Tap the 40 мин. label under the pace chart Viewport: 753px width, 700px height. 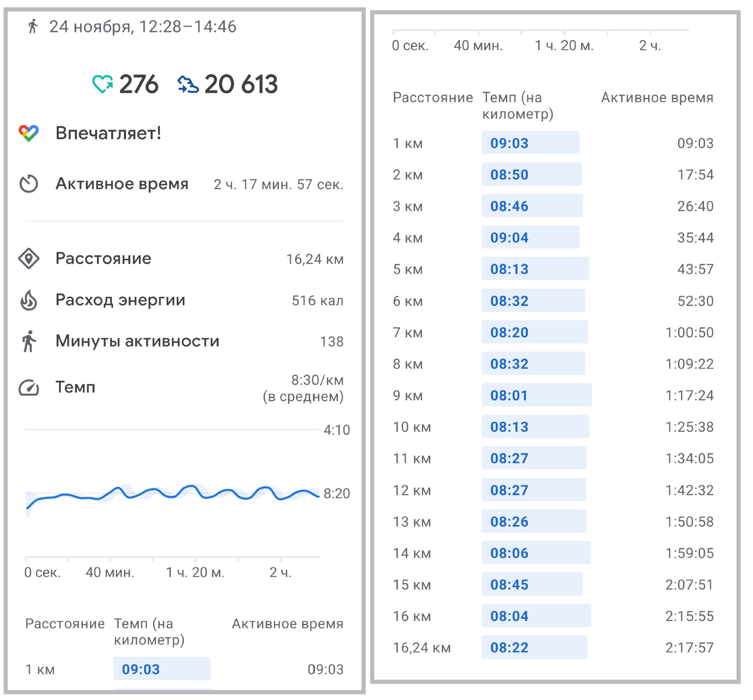click(x=110, y=572)
